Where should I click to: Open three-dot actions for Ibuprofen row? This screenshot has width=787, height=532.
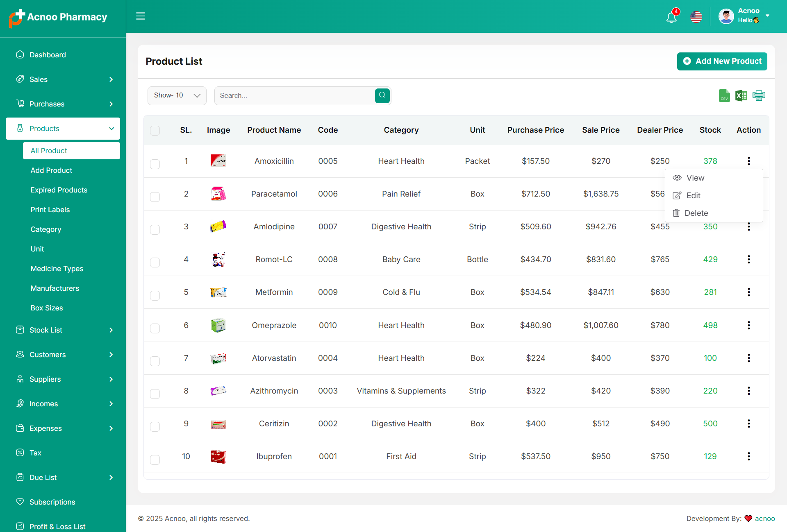(x=748, y=456)
